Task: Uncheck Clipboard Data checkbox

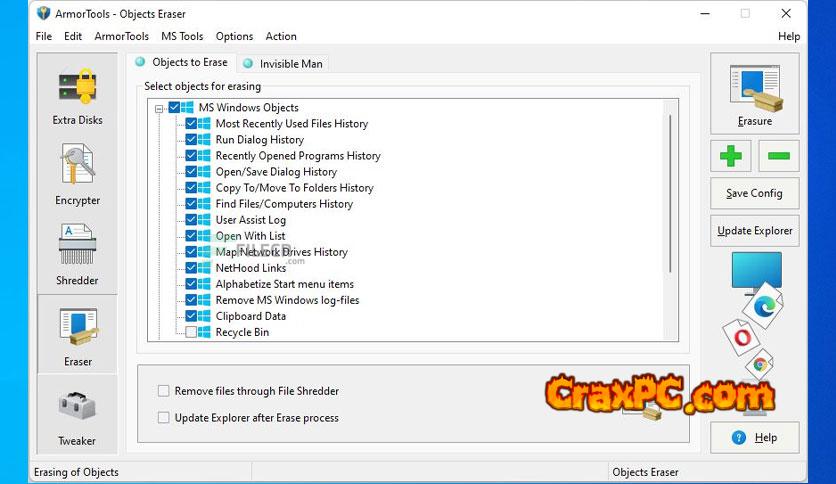Action: [191, 316]
